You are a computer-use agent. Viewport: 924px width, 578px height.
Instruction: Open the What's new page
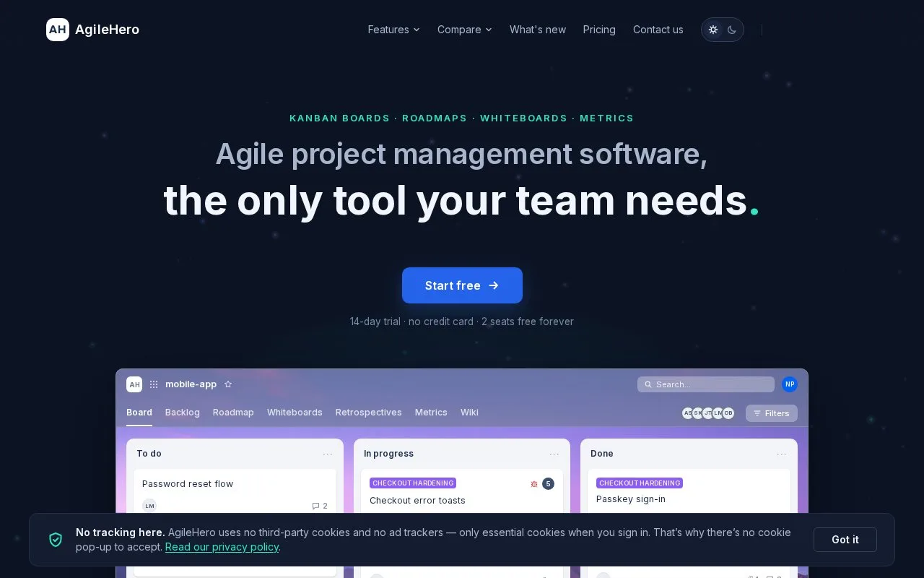(538, 30)
